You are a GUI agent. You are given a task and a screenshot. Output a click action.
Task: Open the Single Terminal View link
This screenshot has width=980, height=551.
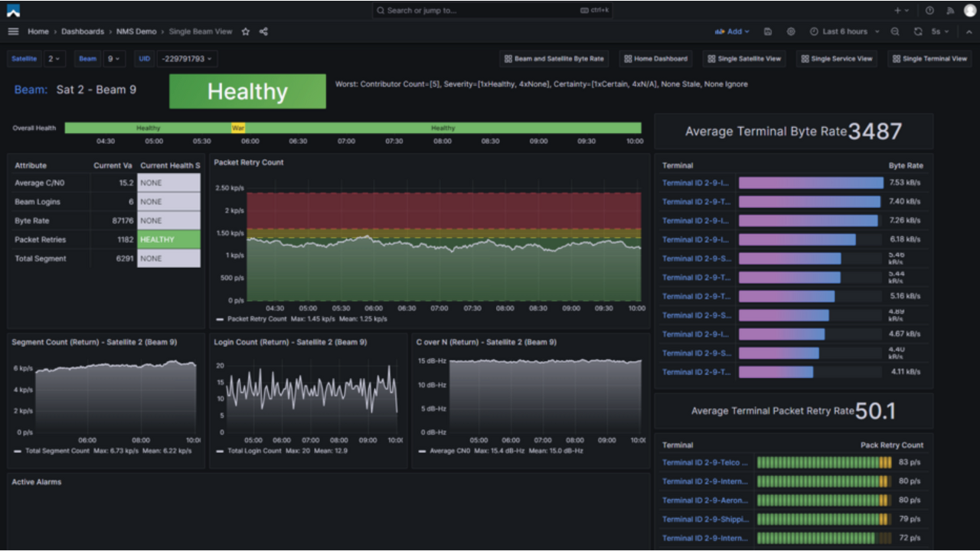pos(929,59)
